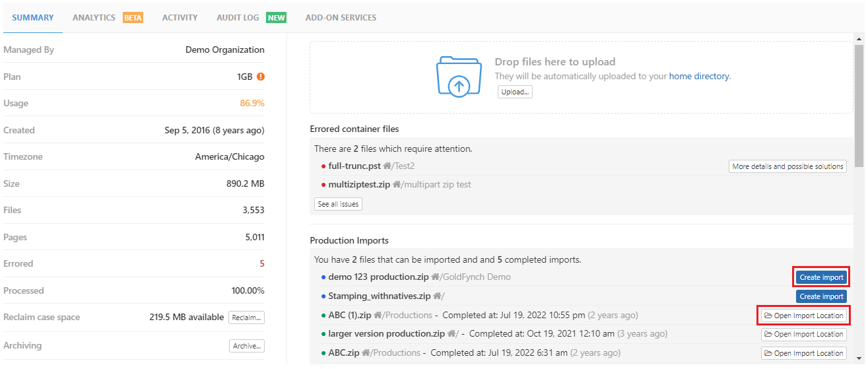Click the home icon beside ABC.zip

tap(366, 353)
